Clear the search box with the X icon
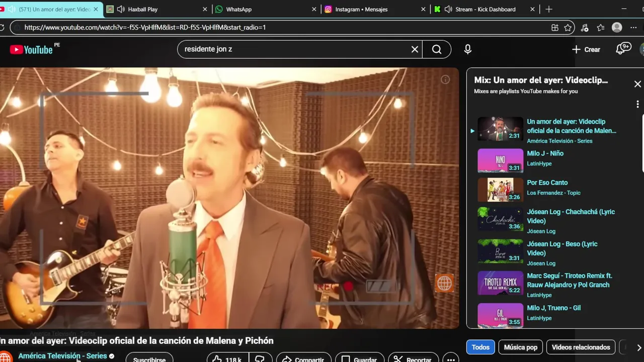 pos(415,49)
